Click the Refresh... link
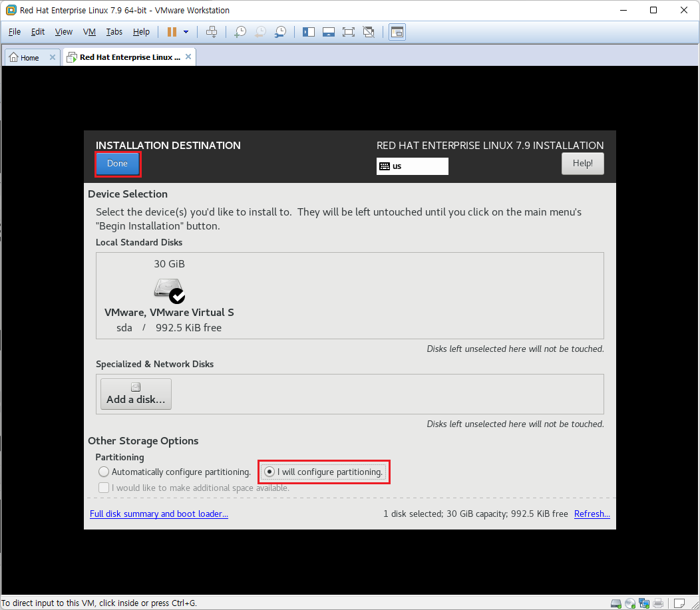This screenshot has height=610, width=700. point(592,514)
